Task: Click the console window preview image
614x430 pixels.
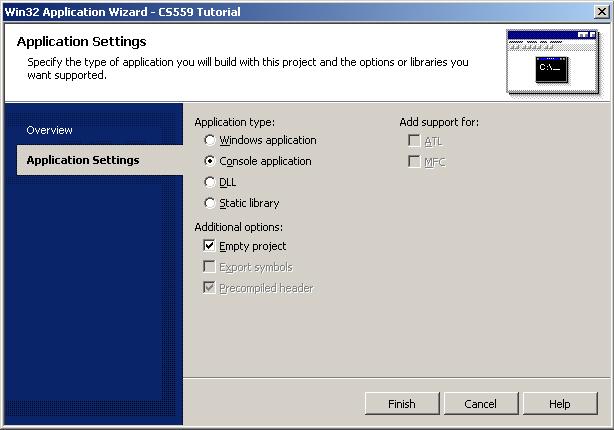Action: 553,62
